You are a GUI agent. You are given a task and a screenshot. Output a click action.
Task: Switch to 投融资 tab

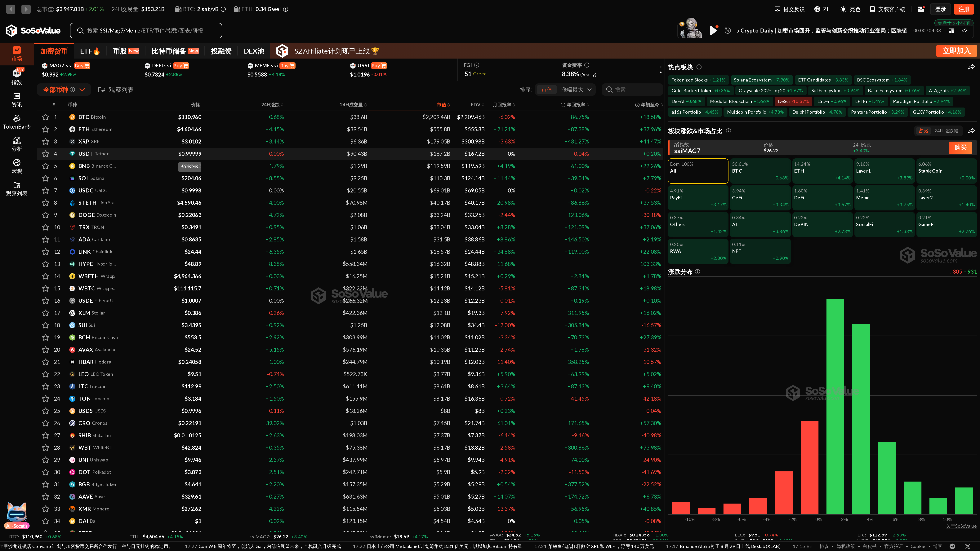221,51
